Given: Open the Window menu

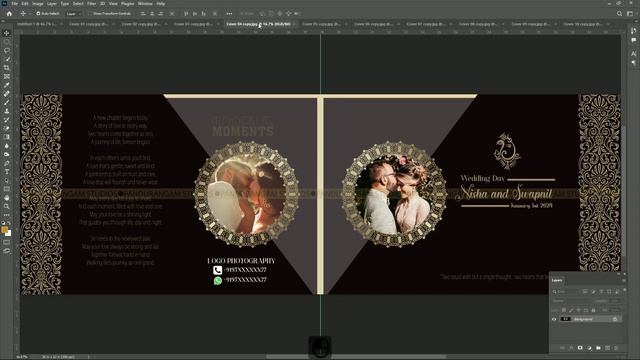Looking at the screenshot, I should pyautogui.click(x=145, y=4).
